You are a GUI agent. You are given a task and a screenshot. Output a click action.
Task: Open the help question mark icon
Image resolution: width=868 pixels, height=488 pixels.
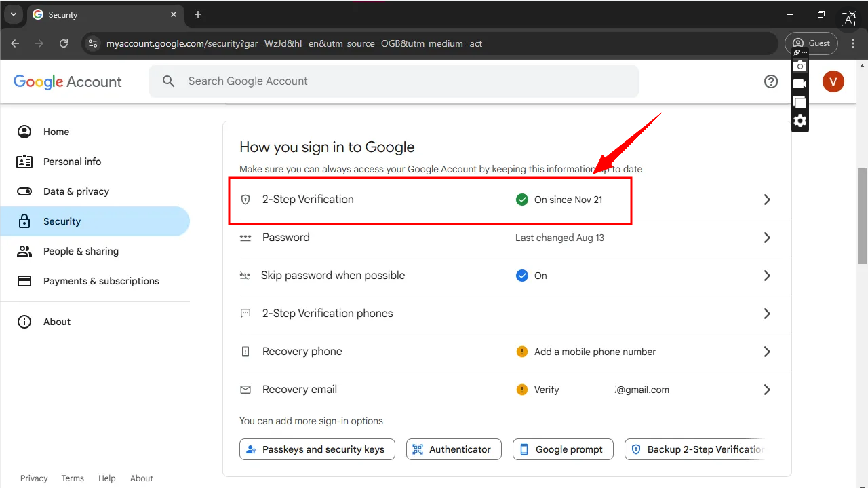771,81
